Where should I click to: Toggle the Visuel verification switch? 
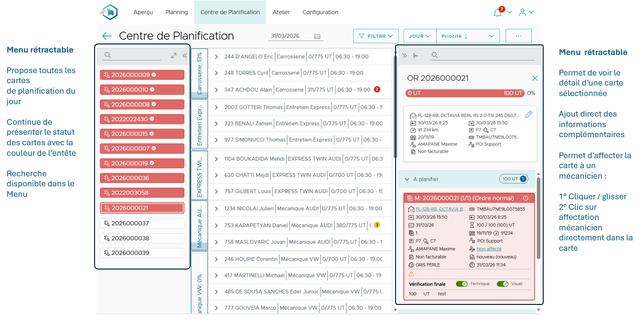pyautogui.click(x=503, y=284)
